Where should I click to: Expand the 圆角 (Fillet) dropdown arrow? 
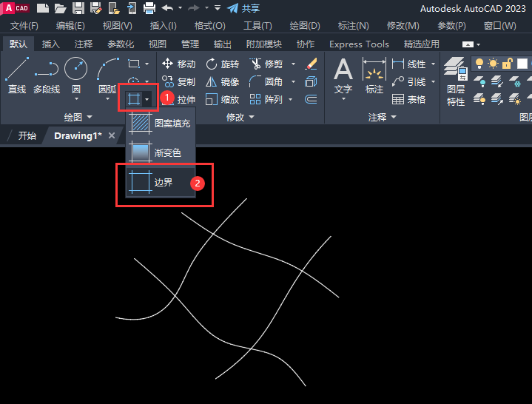293,81
